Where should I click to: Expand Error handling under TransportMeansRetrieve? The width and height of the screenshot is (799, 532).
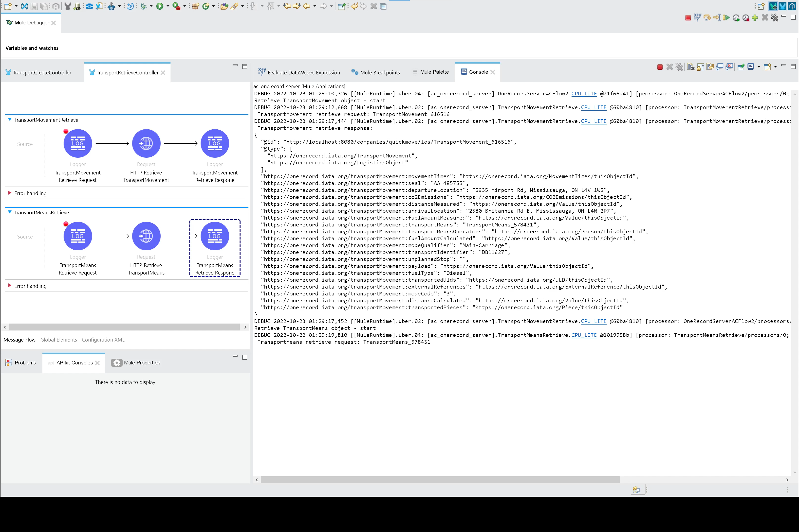10,286
